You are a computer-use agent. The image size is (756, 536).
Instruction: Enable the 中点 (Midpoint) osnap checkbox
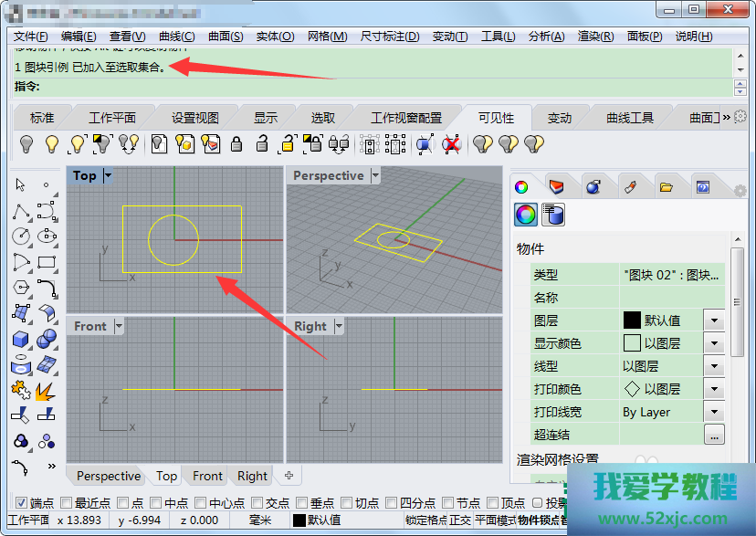coord(156,502)
